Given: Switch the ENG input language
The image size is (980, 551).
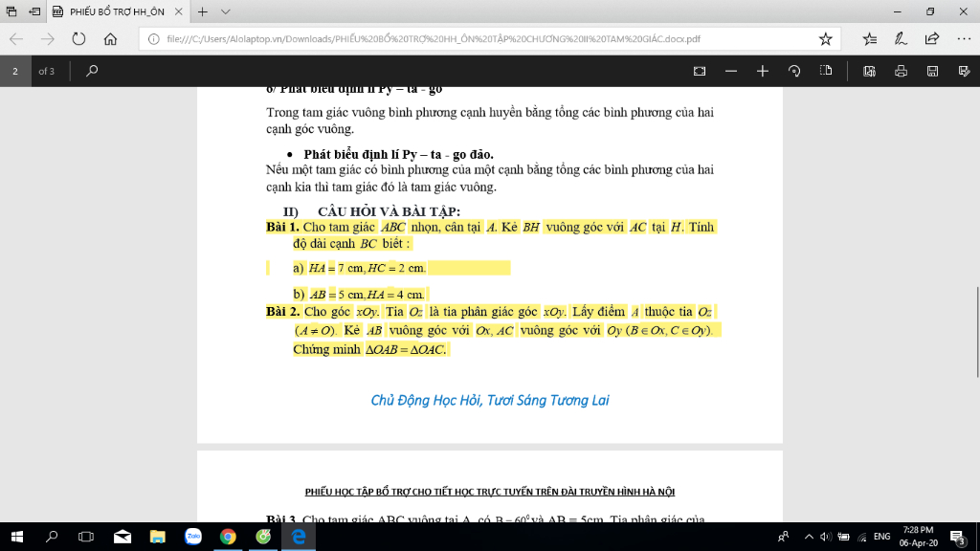Looking at the screenshot, I should pos(881,537).
